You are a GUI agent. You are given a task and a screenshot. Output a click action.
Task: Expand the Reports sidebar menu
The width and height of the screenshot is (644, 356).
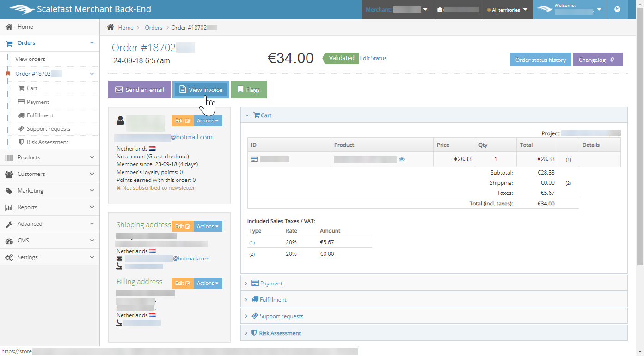(49, 207)
